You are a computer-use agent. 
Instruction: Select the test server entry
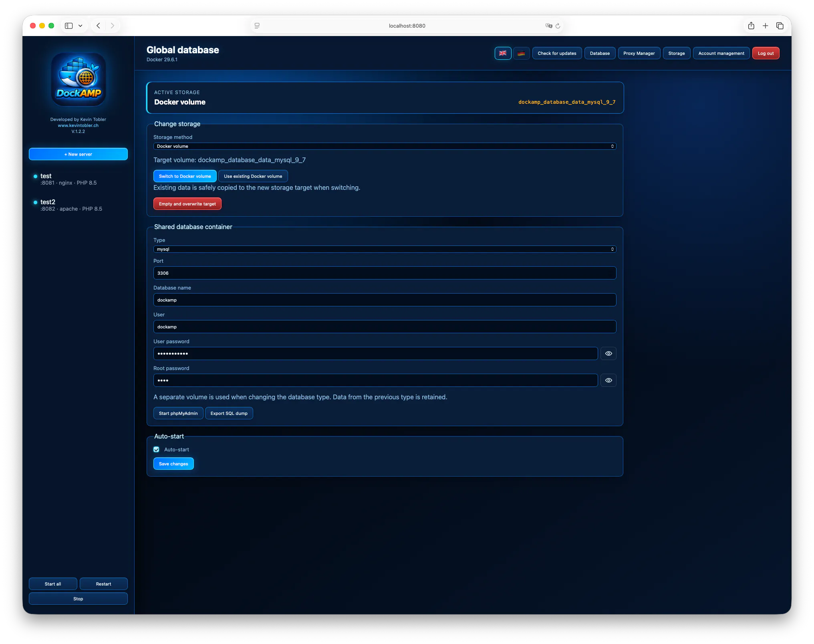coord(78,179)
